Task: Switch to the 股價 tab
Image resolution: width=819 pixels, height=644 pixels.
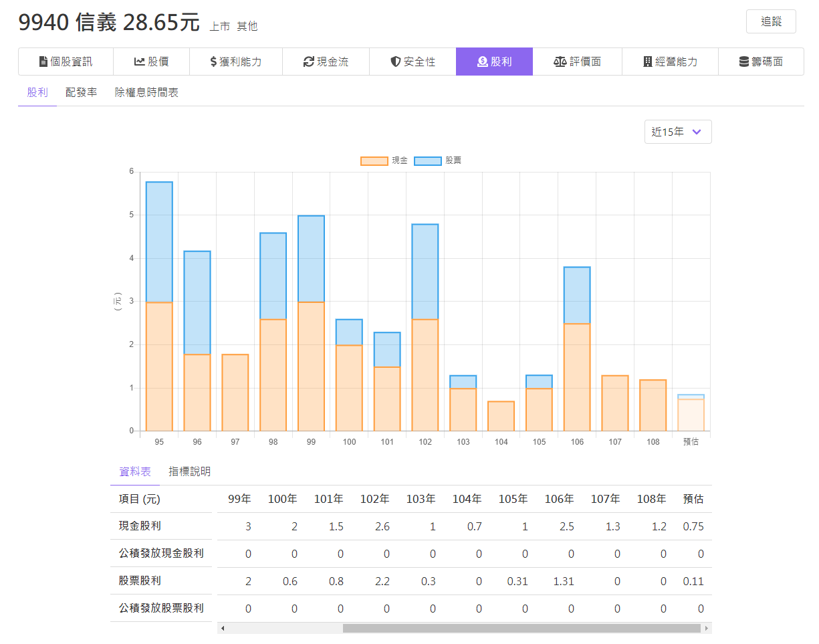Action: point(151,62)
